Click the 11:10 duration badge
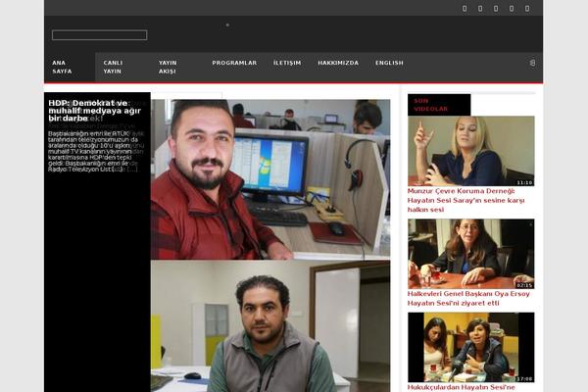This screenshot has width=588, height=392. 524,182
